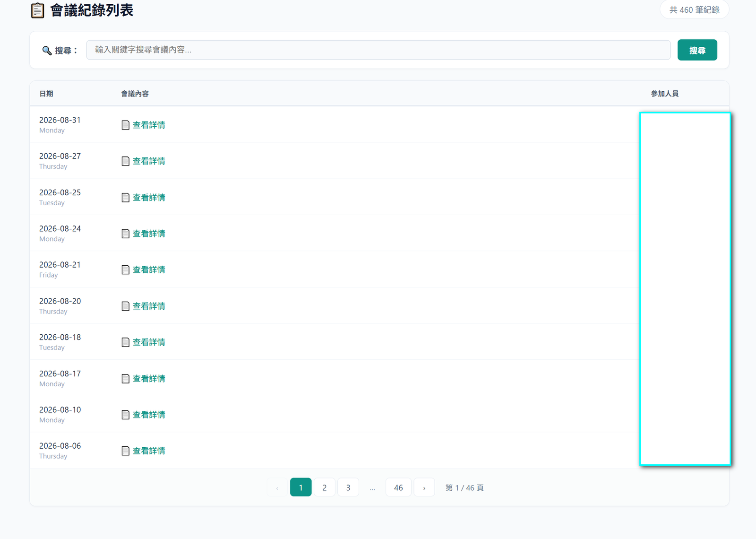This screenshot has height=539, width=756.
Task: Click the next page arrow
Action: click(x=424, y=487)
